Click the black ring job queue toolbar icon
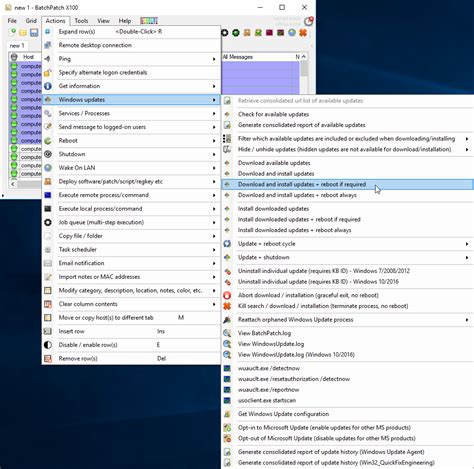 [225, 32]
